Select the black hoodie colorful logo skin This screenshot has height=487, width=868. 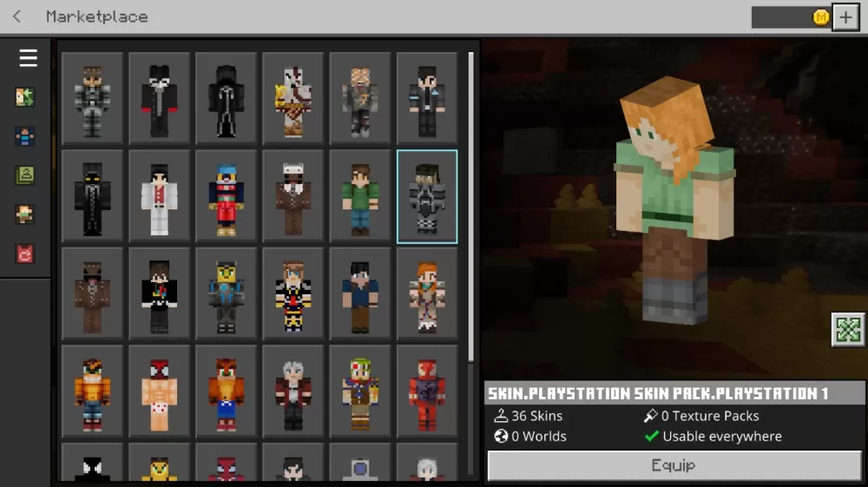pyautogui.click(x=159, y=294)
